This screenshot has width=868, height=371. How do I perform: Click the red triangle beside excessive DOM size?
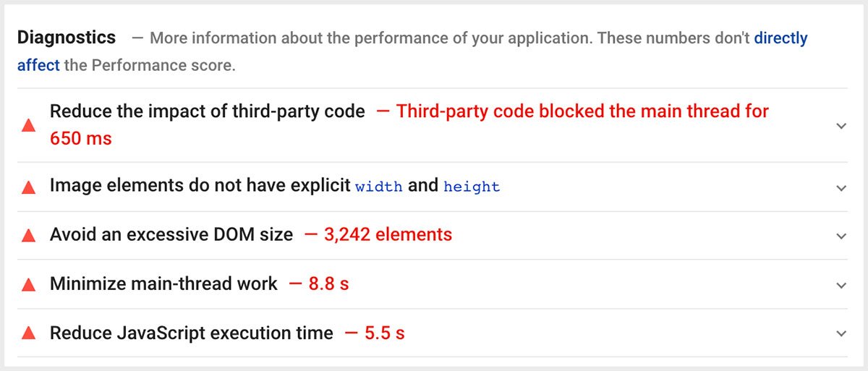[29, 236]
